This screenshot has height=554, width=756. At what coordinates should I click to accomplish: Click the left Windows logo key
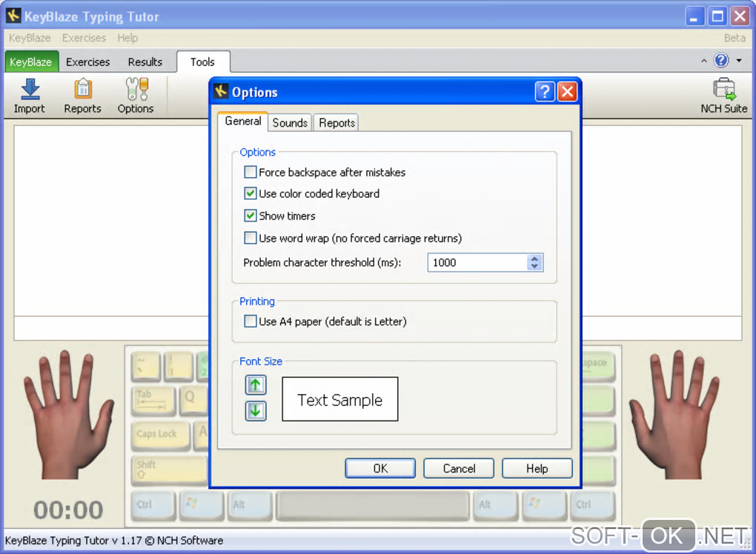[202, 505]
